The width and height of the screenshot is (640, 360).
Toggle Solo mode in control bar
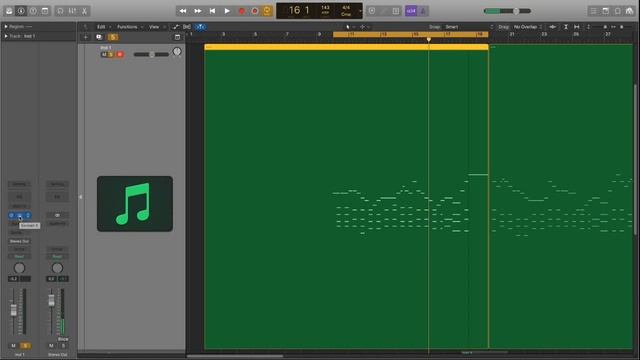pos(396,11)
